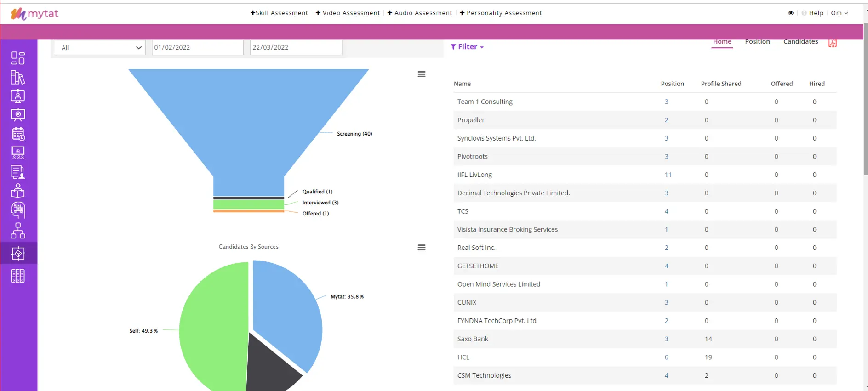Open the funnel chart hamburger menu
Viewport: 868px width, 391px height.
[x=421, y=74]
